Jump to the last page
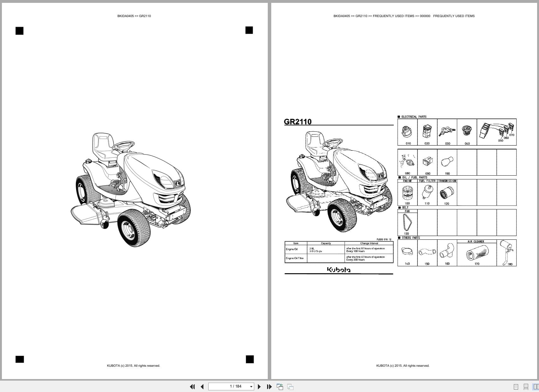Viewport: 539px width, 392px height. (x=269, y=387)
